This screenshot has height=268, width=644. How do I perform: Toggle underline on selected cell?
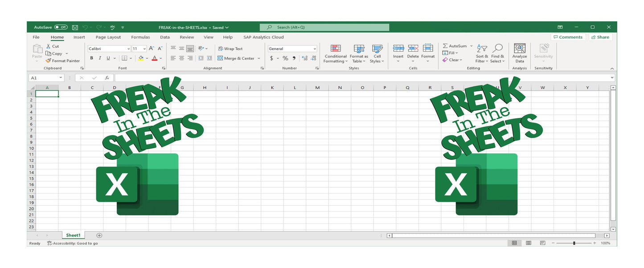(107, 58)
